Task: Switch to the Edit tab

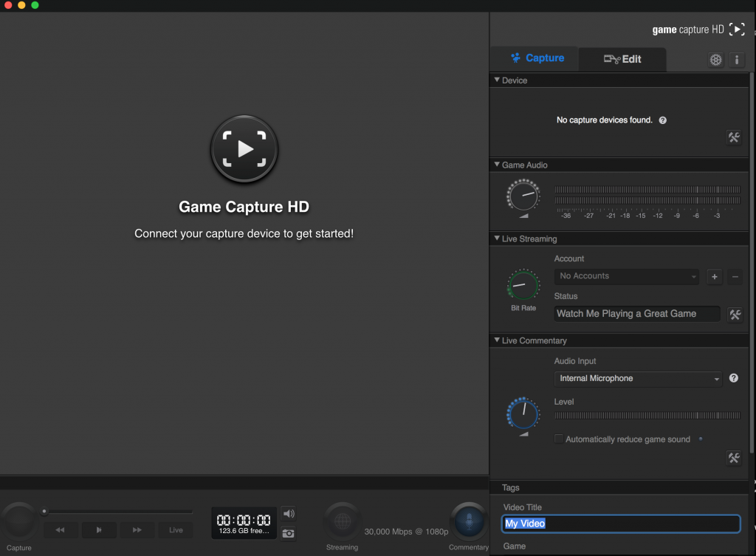Action: (x=622, y=59)
